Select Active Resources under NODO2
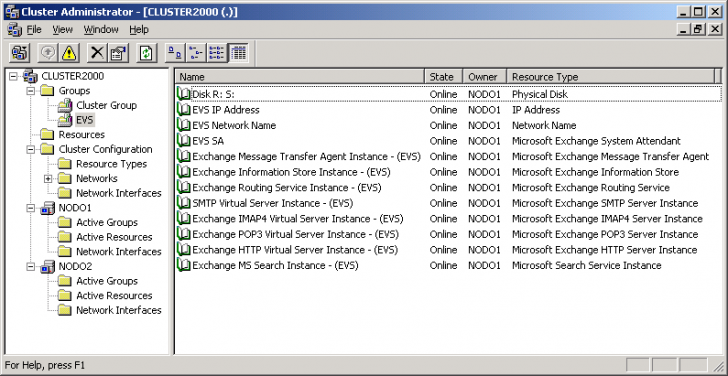This screenshot has height=376, width=728. click(114, 296)
